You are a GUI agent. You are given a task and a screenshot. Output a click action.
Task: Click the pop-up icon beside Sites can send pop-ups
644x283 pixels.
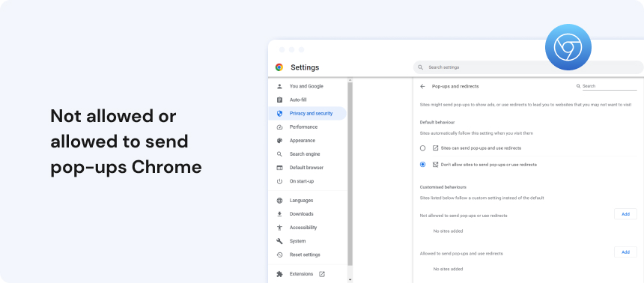[x=435, y=148]
